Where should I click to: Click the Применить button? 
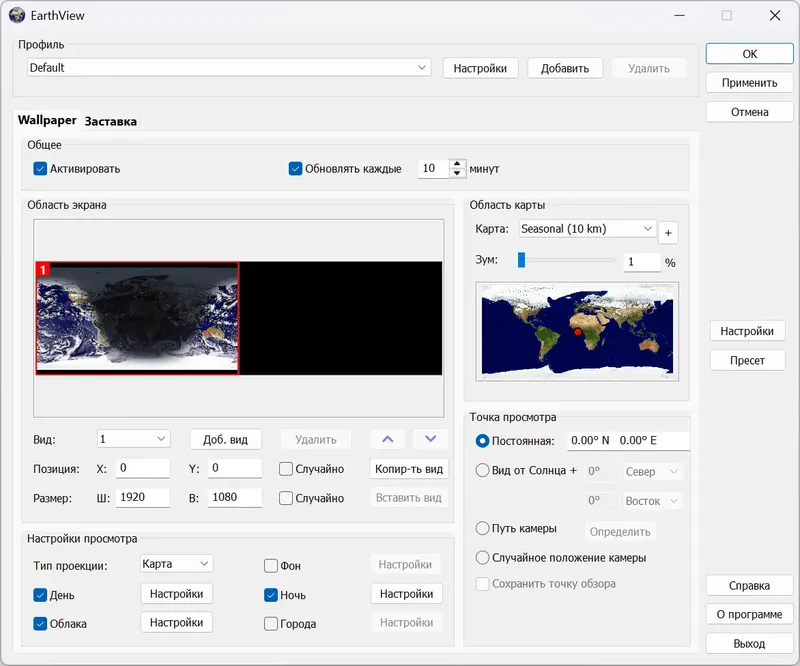(x=749, y=82)
